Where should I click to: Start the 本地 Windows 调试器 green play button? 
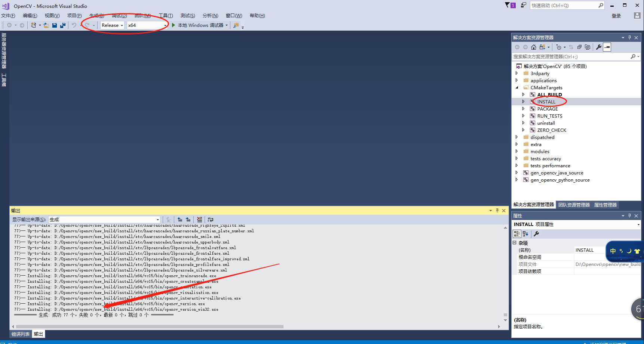174,25
